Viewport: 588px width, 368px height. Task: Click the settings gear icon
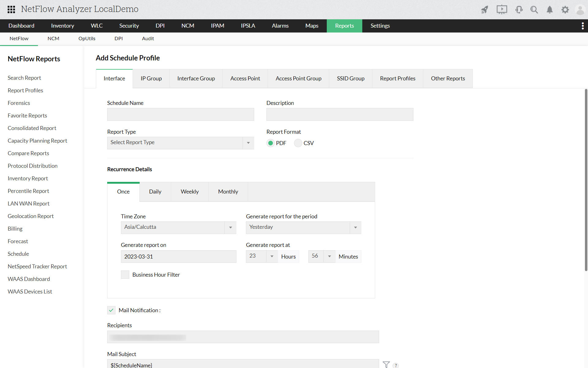565,10
